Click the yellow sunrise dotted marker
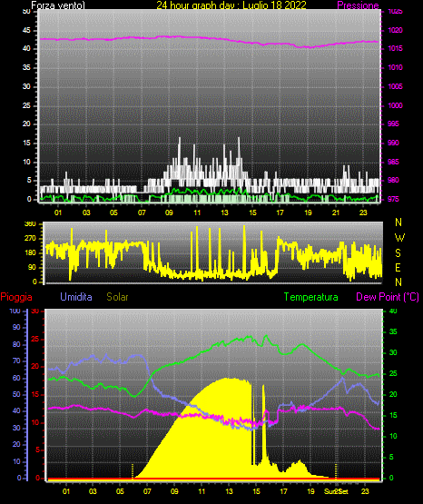This screenshot has height=504, width=423. [133, 471]
